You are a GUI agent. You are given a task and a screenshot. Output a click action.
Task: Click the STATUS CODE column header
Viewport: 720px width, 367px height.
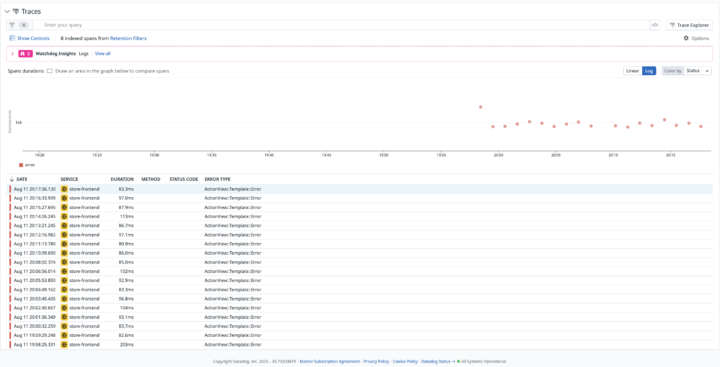pos(184,179)
